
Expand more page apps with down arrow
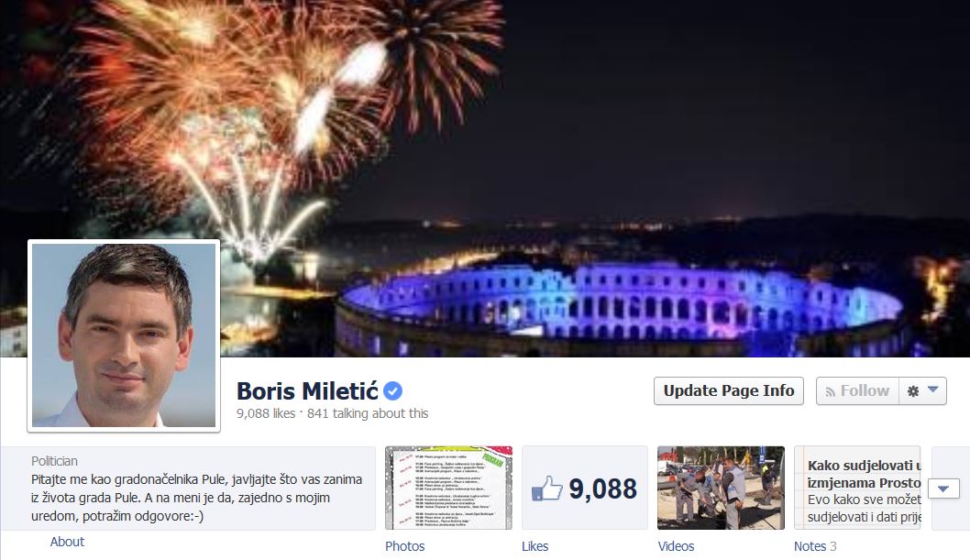coord(943,489)
